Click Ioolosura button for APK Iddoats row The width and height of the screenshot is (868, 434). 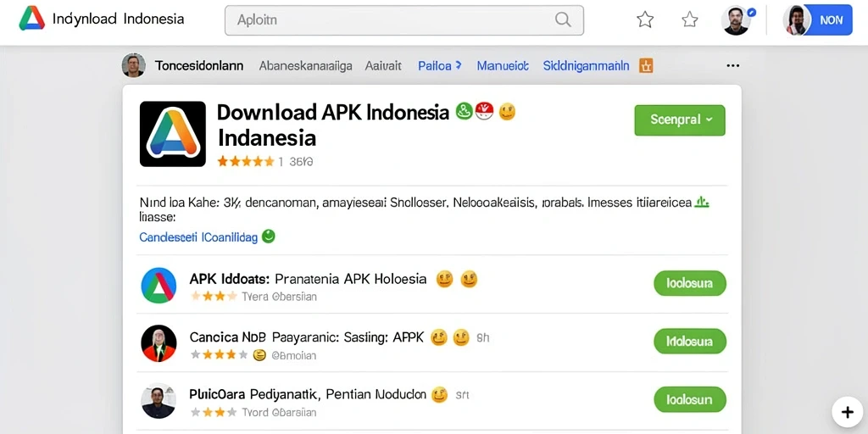pos(690,283)
